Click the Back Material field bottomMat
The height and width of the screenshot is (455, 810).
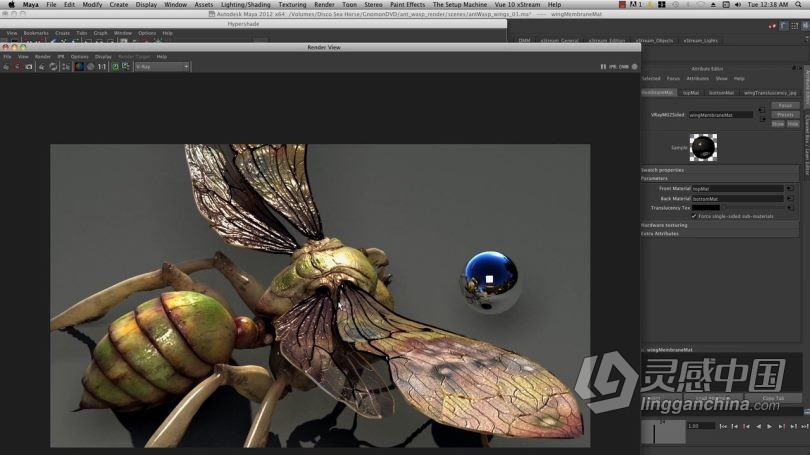coord(738,198)
